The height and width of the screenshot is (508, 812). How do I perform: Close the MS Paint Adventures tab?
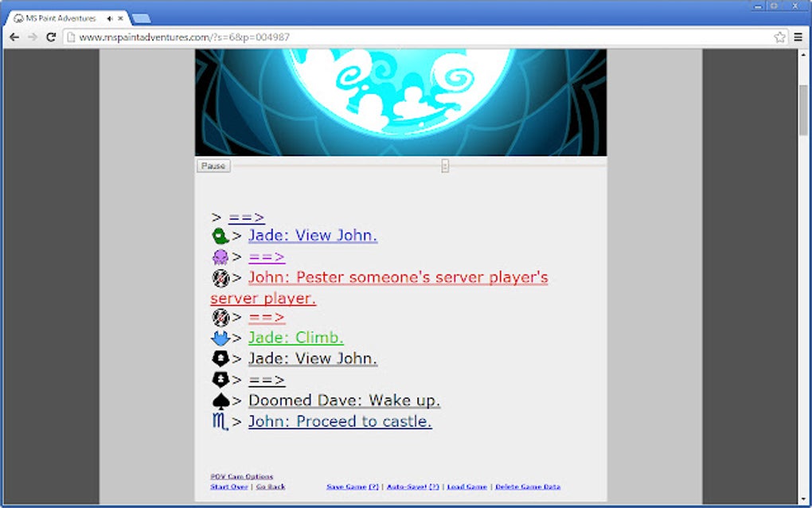(x=121, y=18)
